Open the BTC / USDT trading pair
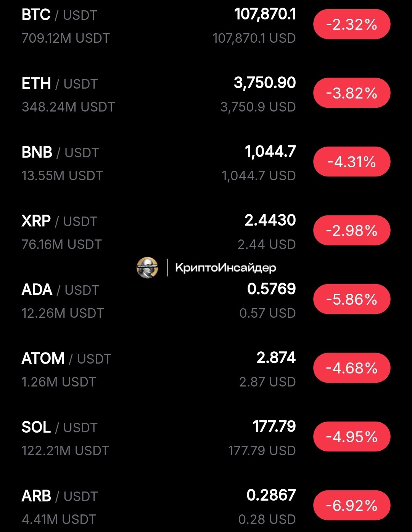412x532 pixels. 60,15
